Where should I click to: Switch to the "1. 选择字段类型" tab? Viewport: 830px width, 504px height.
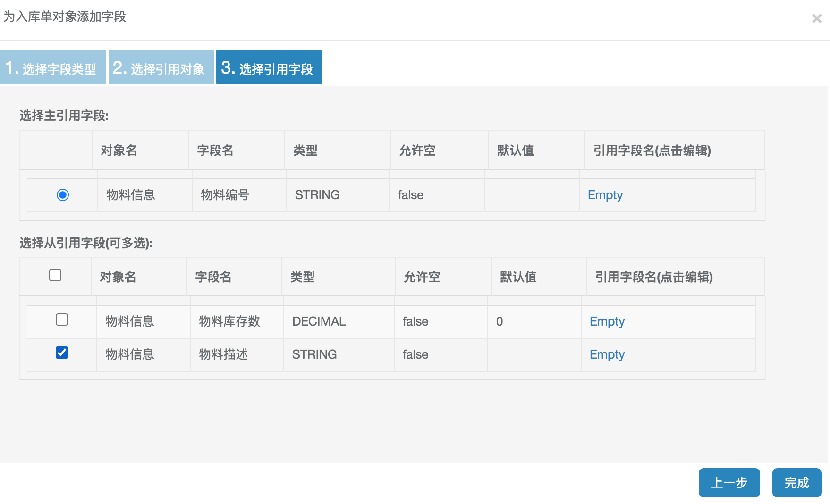(x=52, y=67)
